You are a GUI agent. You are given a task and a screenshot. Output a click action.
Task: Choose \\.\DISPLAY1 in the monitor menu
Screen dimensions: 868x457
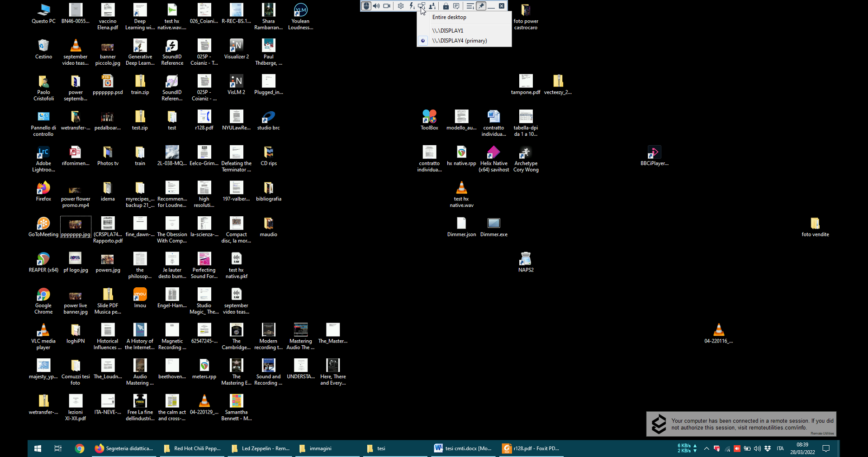click(x=448, y=31)
